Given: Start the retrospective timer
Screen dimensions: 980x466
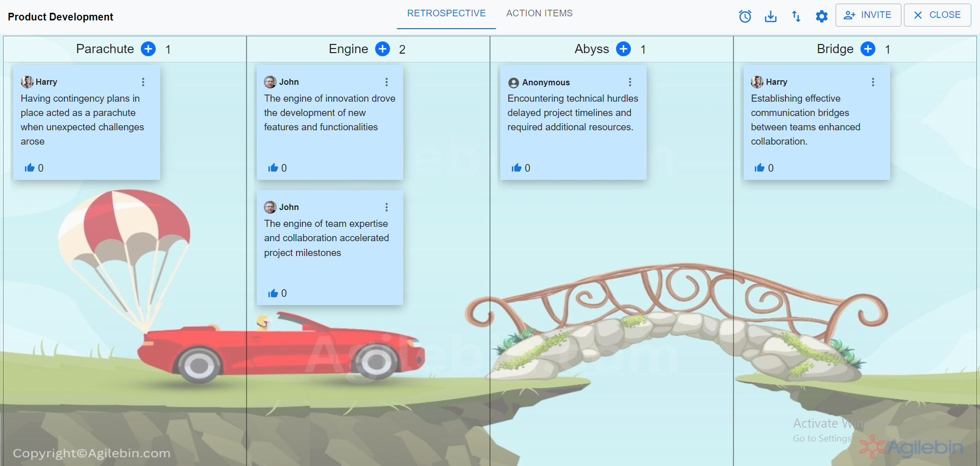Looking at the screenshot, I should [745, 16].
